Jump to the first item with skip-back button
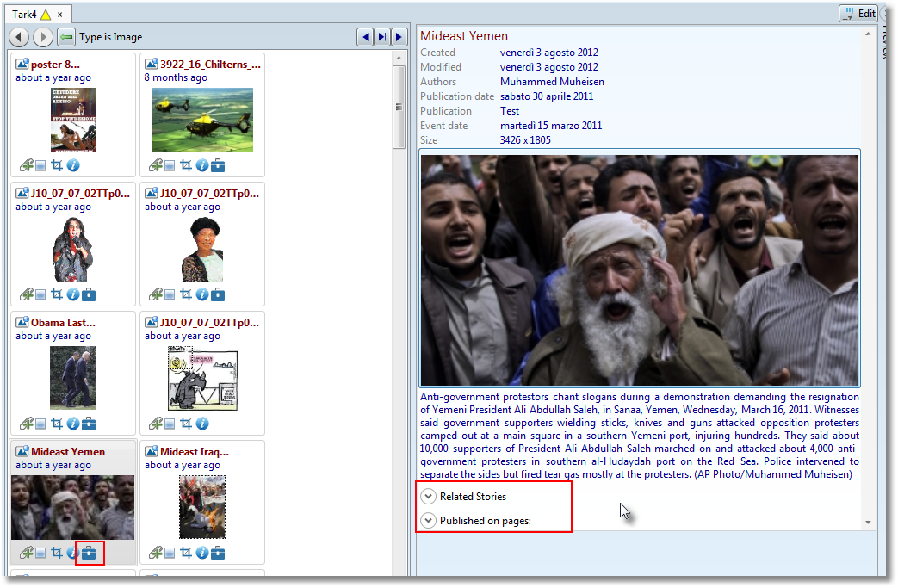Viewport: 898px width, 588px height. pos(365,37)
